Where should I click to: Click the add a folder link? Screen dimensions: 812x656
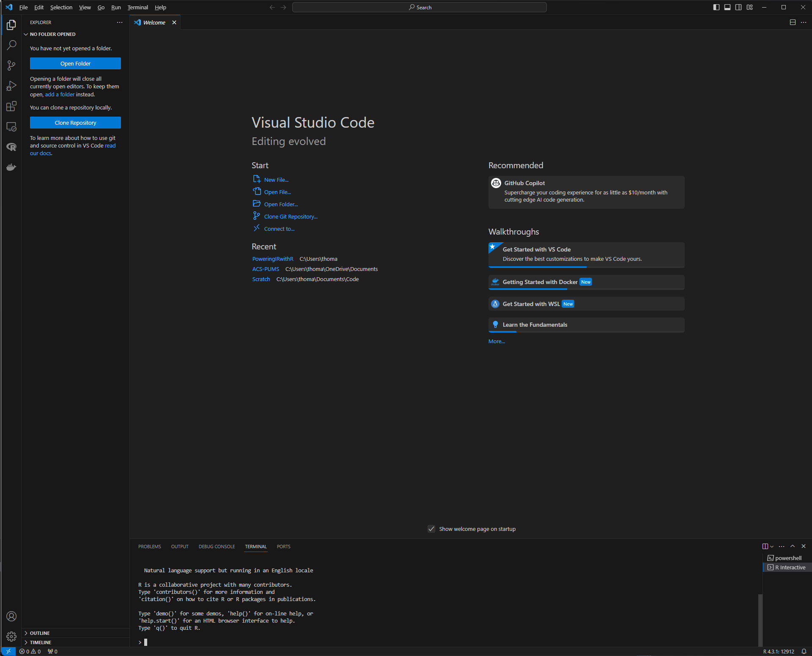tap(60, 94)
